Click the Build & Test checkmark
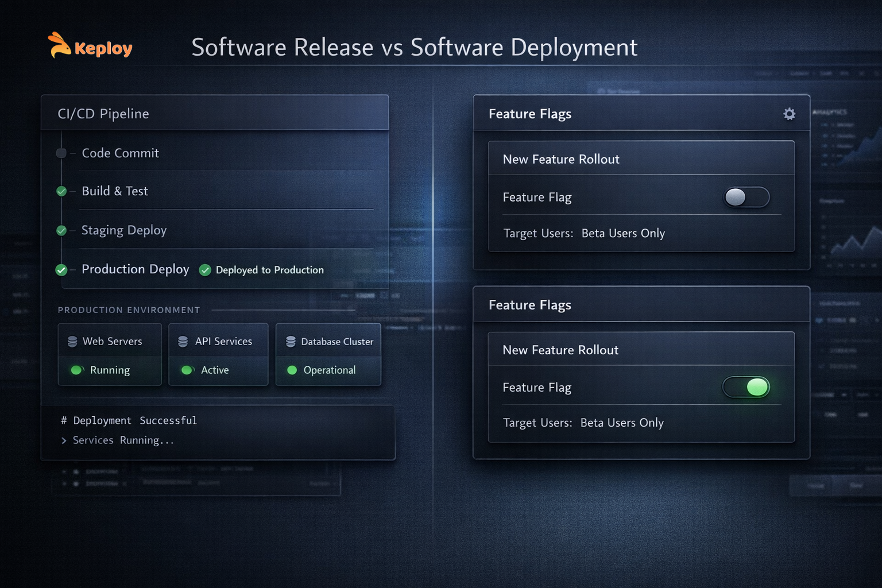The height and width of the screenshot is (588, 882). [x=61, y=191]
